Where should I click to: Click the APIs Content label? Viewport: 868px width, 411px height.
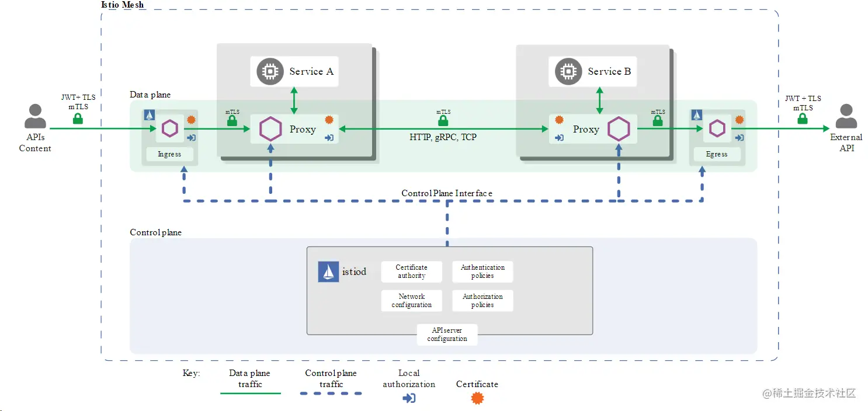(x=35, y=143)
